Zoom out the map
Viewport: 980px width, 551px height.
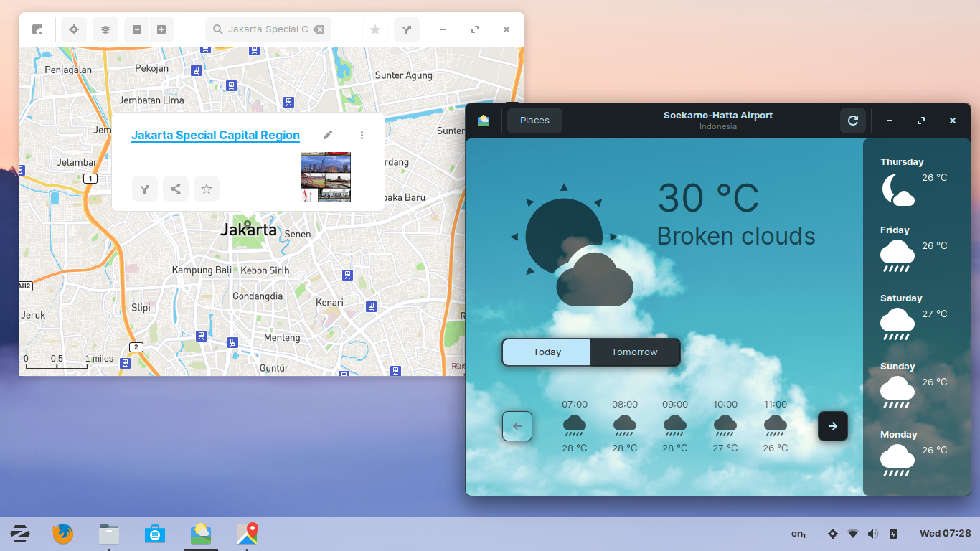pyautogui.click(x=137, y=29)
